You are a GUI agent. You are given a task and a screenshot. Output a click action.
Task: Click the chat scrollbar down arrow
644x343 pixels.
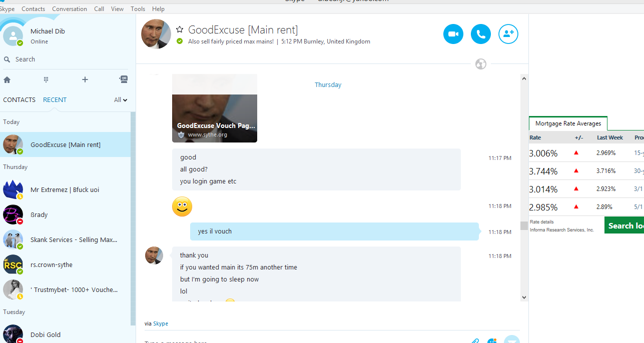524,297
